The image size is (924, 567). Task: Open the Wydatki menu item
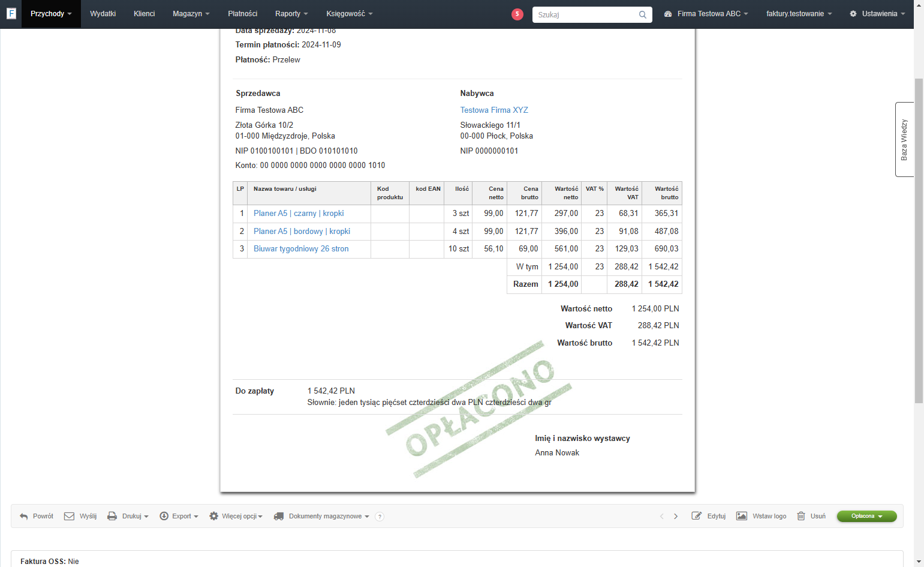point(103,14)
